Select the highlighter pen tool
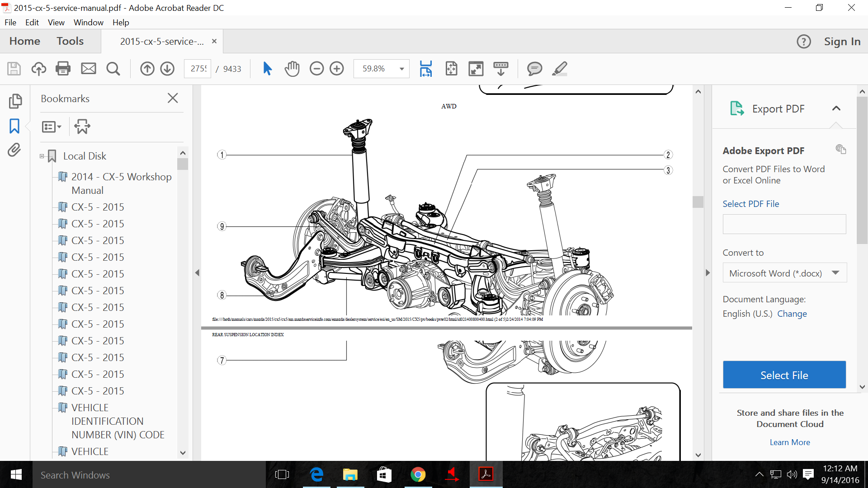 560,69
